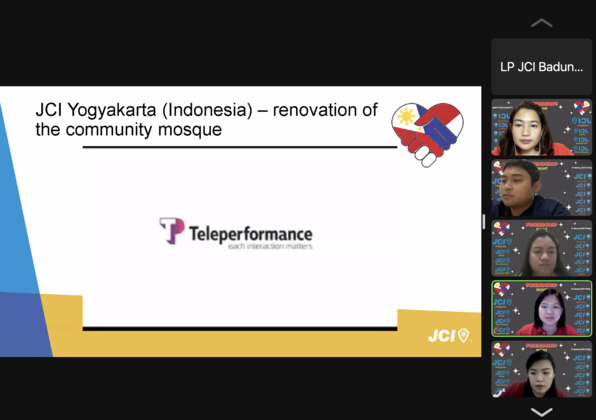Screen dimensions: 596x420
Task: Click the 'each interaction matters' tagline
Action: click(270, 246)
